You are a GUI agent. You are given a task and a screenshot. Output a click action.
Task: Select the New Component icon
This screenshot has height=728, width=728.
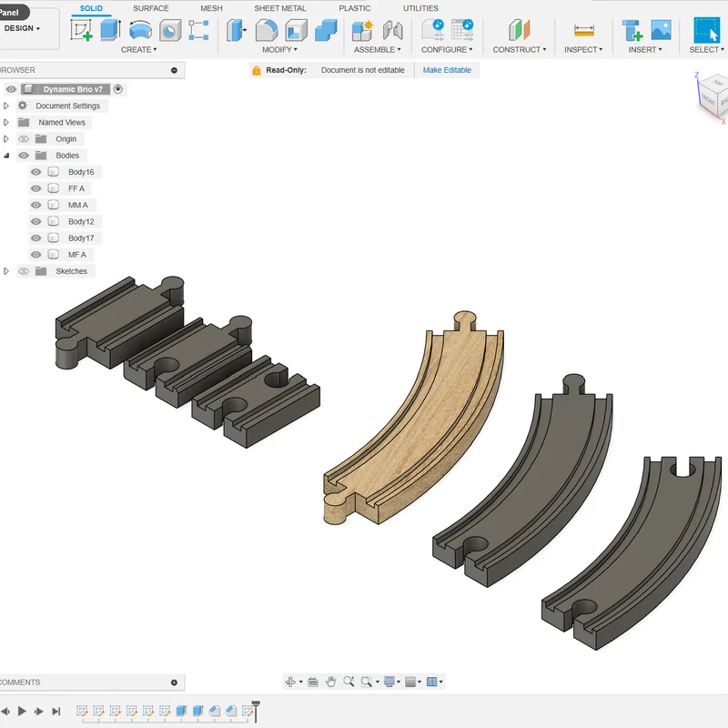coord(362,30)
